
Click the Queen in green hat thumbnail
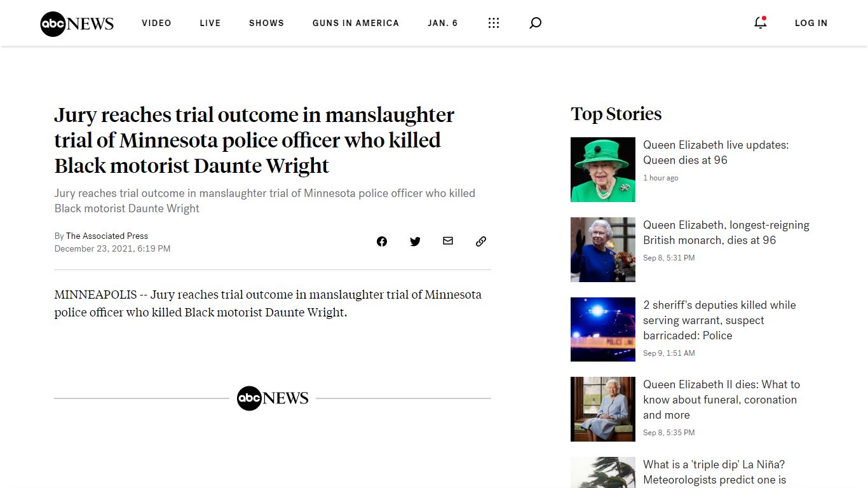(x=603, y=170)
